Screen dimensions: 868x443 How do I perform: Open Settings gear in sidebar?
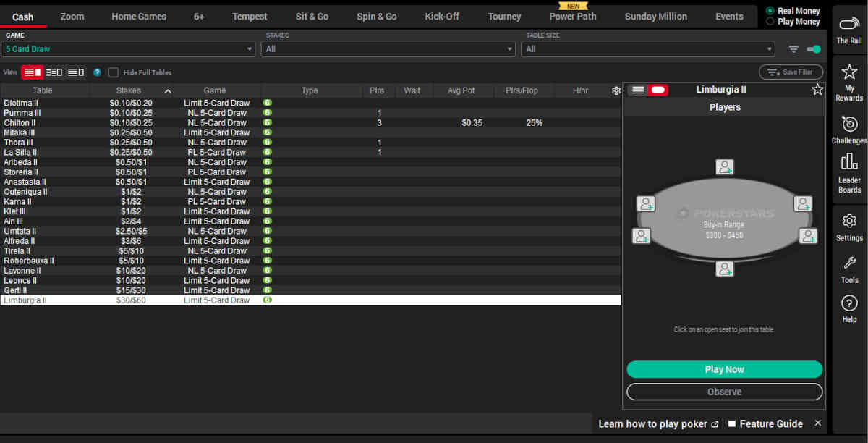(849, 221)
